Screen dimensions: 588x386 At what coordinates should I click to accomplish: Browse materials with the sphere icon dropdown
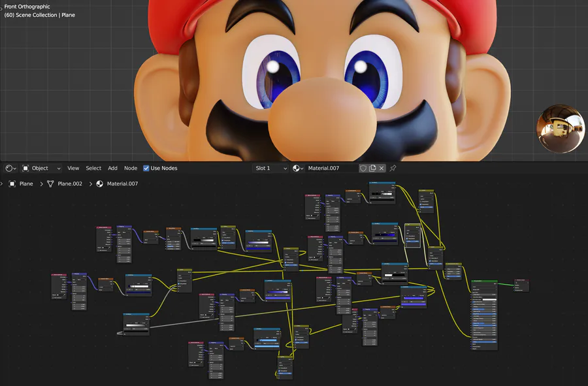click(298, 169)
